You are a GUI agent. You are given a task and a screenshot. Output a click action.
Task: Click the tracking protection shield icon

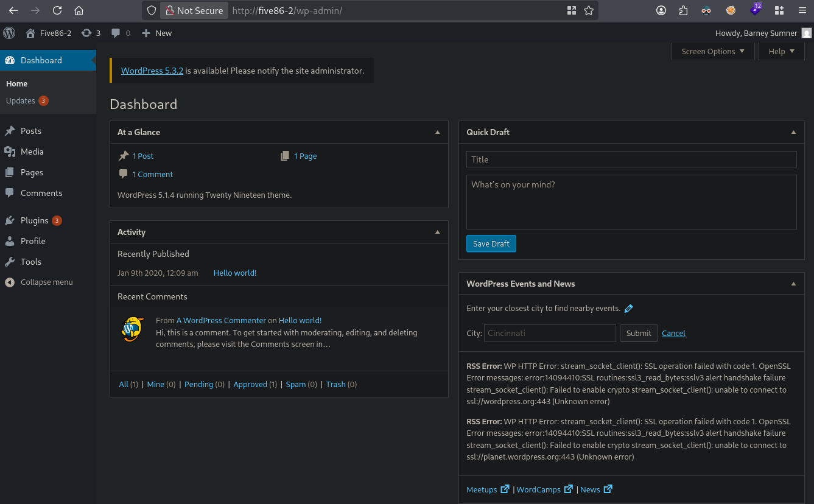152,10
